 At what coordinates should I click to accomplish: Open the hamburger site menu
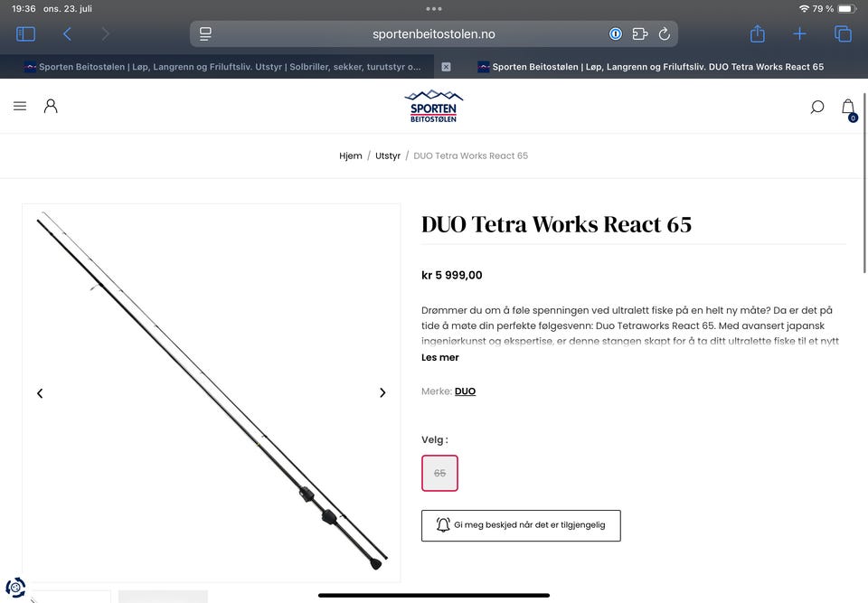pyautogui.click(x=20, y=106)
